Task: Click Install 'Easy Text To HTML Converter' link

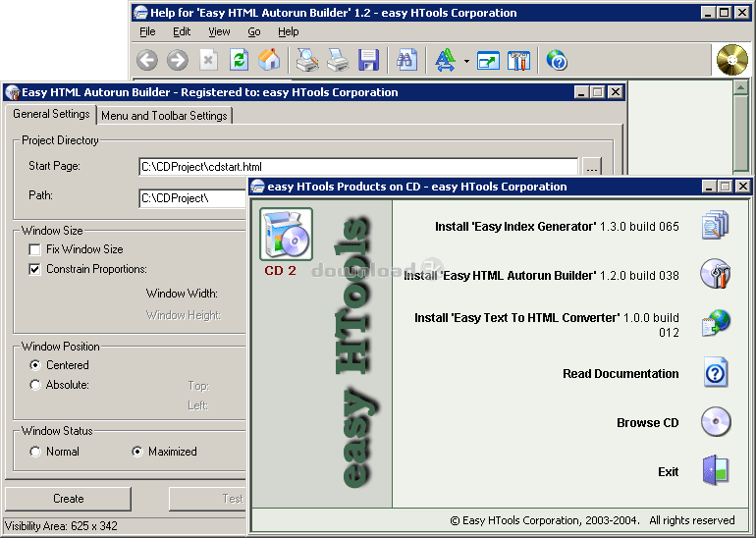Action: (547, 325)
